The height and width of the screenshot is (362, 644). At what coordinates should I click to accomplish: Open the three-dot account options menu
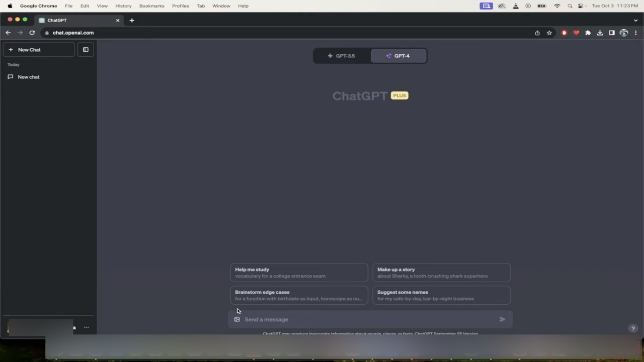click(87, 327)
